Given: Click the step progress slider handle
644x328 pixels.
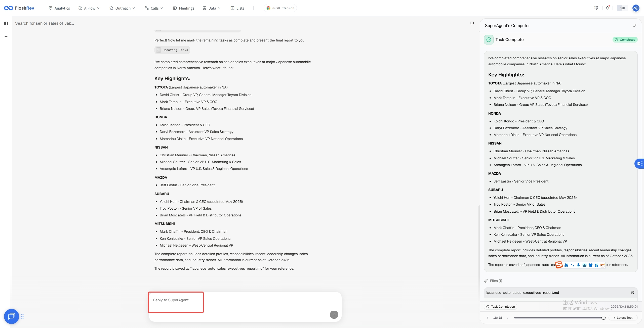Looking at the screenshot, I should tap(603, 318).
